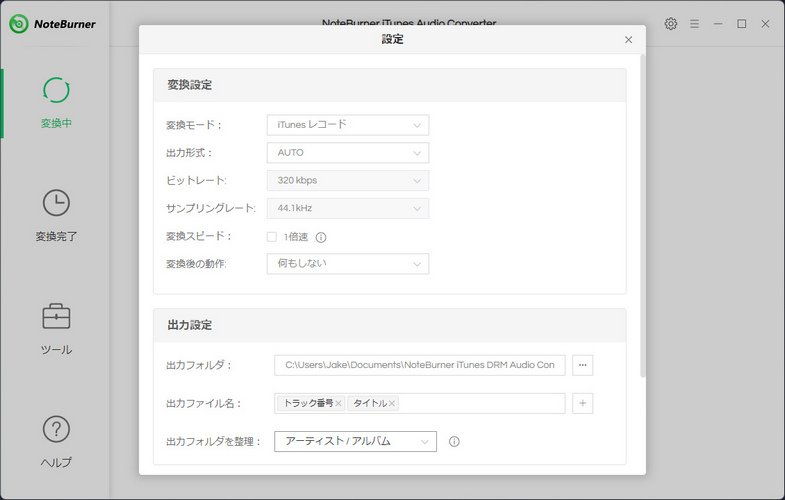Click the 出力設定 section header
The image size is (785, 500).
point(389,325)
